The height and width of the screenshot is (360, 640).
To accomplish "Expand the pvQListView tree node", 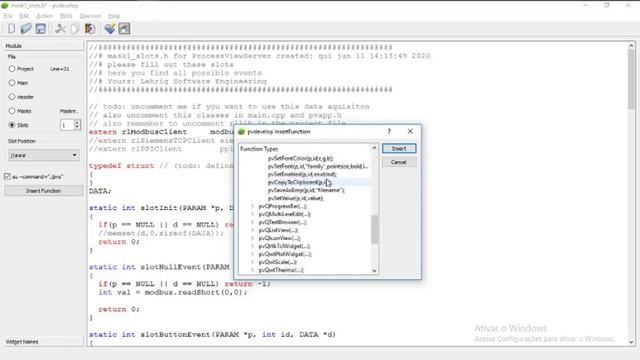I will 253,230.
